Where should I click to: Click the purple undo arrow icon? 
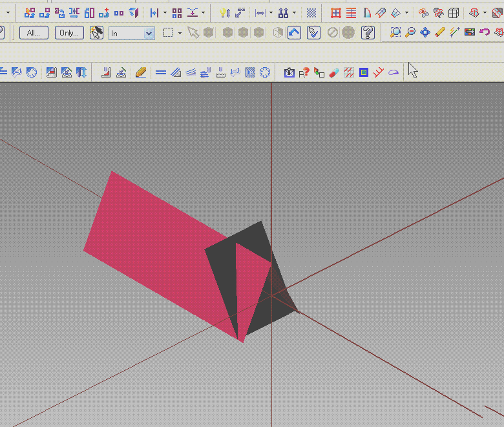[485, 32]
